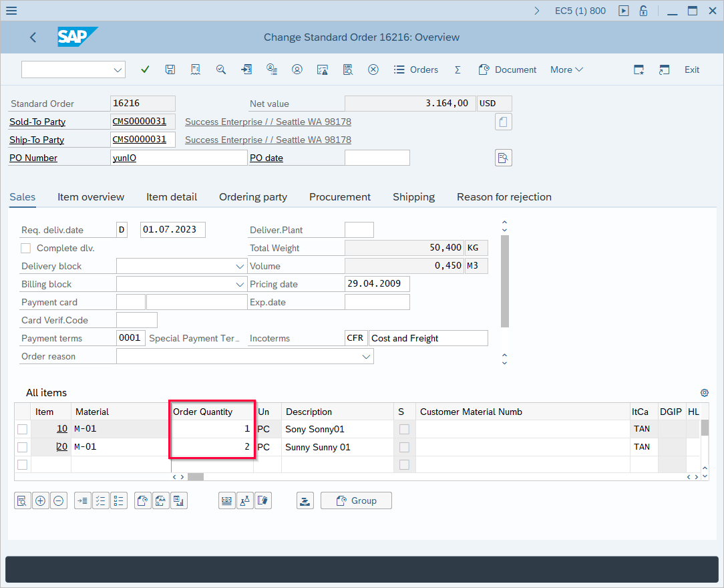Switch to the Item detail tab
This screenshot has height=588, width=724.
click(x=172, y=197)
